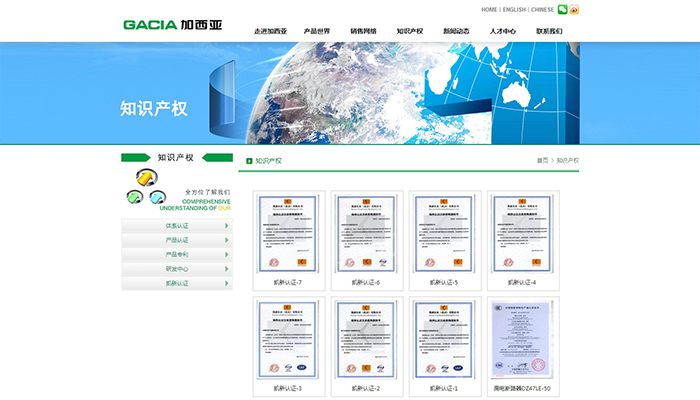This screenshot has width=700, height=400.
Task: Go to 首页 in the breadcrumb
Action: coord(542,160)
